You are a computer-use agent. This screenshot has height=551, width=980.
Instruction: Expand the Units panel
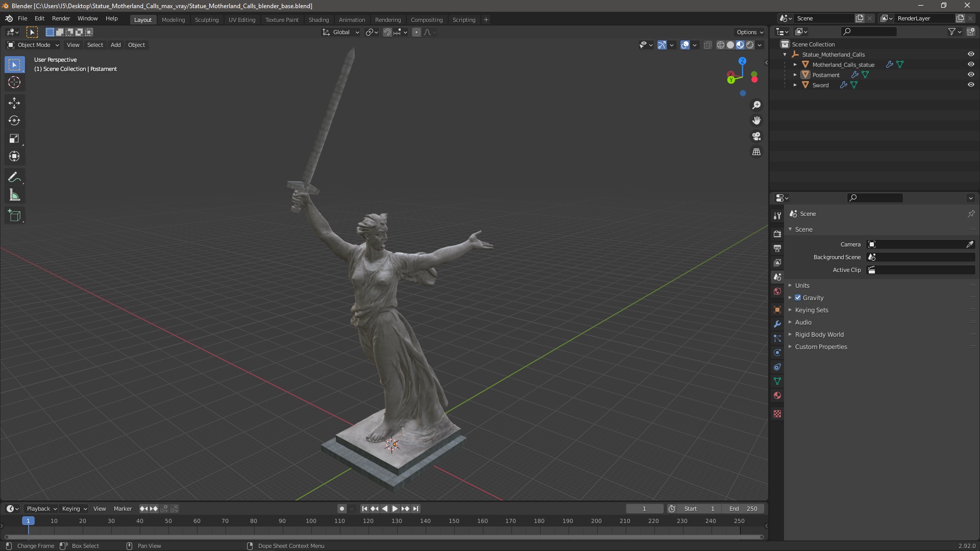tap(802, 285)
